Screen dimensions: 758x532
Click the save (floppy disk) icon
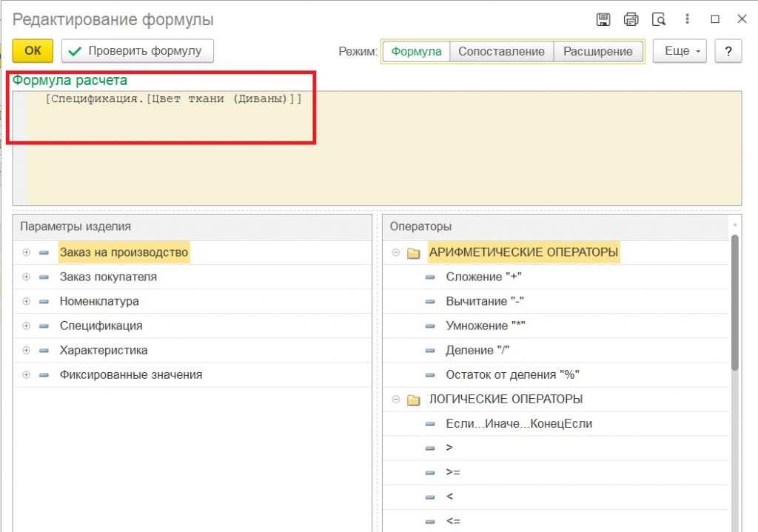pos(603,19)
